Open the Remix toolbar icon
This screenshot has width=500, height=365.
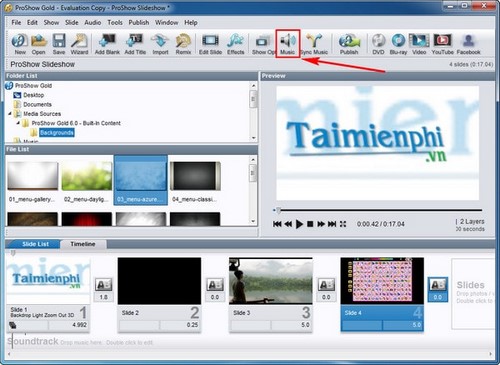coord(183,44)
